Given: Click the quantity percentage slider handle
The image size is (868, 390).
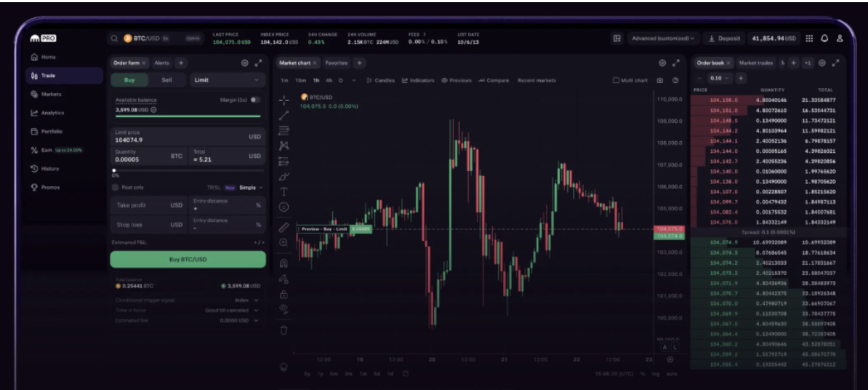Looking at the screenshot, I should (114, 170).
